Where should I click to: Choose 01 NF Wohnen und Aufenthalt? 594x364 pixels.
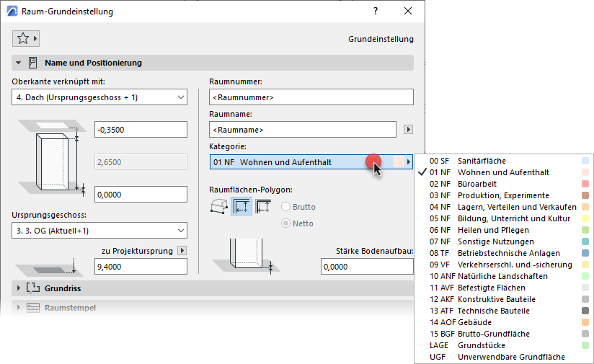tap(504, 172)
